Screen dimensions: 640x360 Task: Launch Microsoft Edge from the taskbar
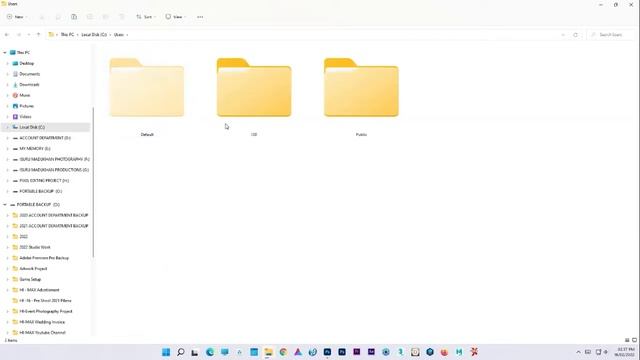pyautogui.click(x=210, y=352)
